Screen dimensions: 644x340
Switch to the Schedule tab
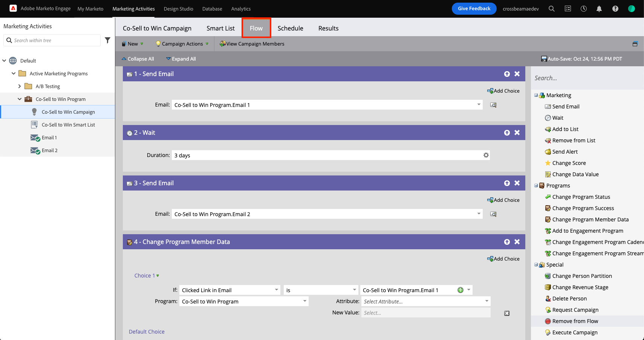click(x=290, y=28)
